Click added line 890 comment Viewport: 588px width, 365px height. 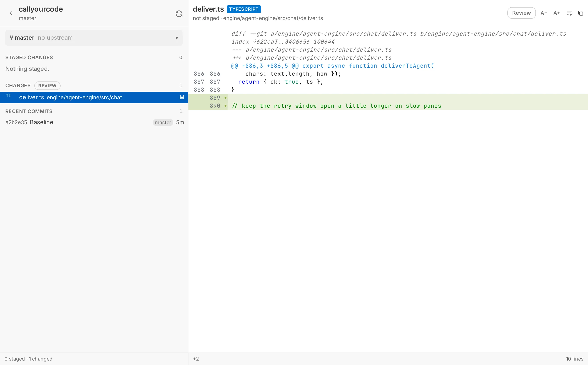(x=337, y=106)
